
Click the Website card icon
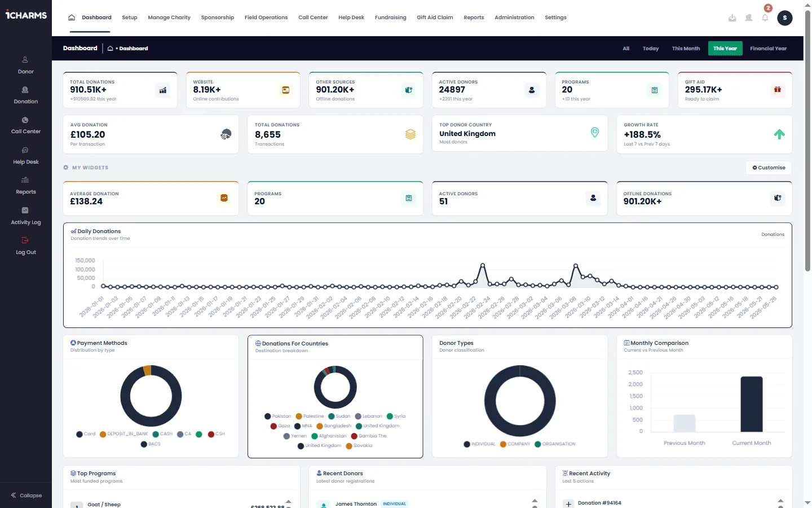286,90
